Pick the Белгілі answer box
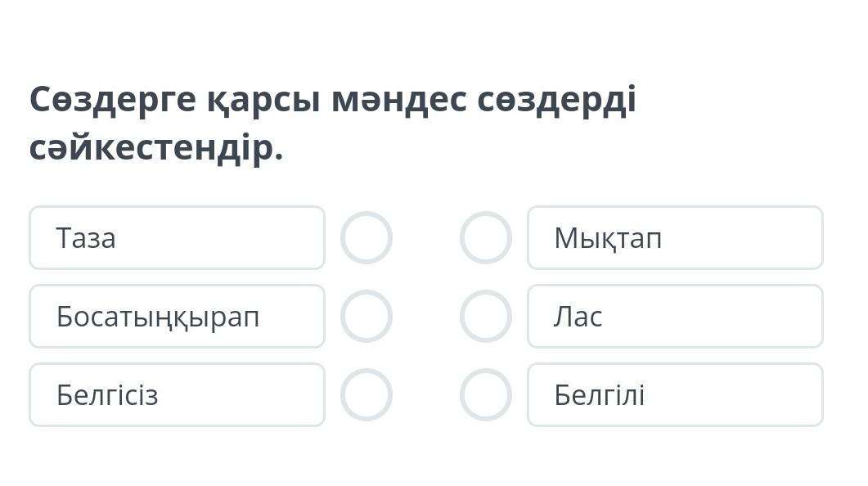The height and width of the screenshot is (486, 868). click(675, 395)
